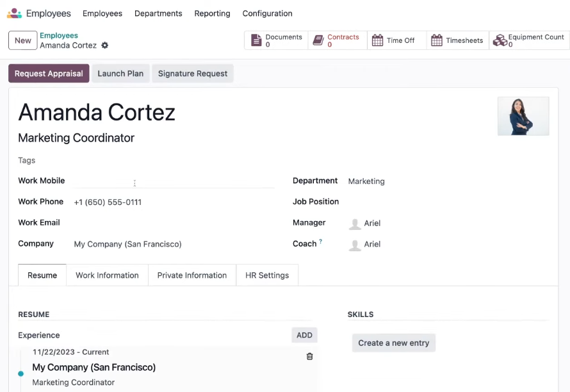The height and width of the screenshot is (392, 570).
Task: Click Ariel's manager avatar icon
Action: click(x=355, y=224)
